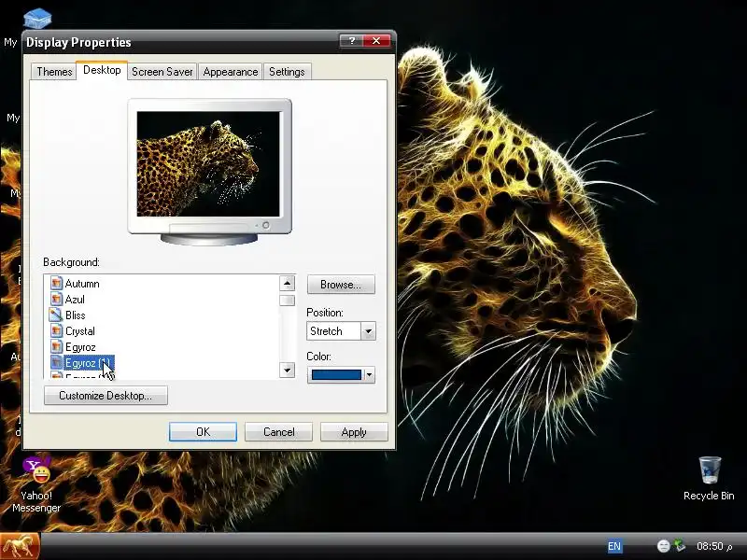Click the background list scroll down arrow
Image resolution: width=747 pixels, height=560 pixels.
coord(287,370)
